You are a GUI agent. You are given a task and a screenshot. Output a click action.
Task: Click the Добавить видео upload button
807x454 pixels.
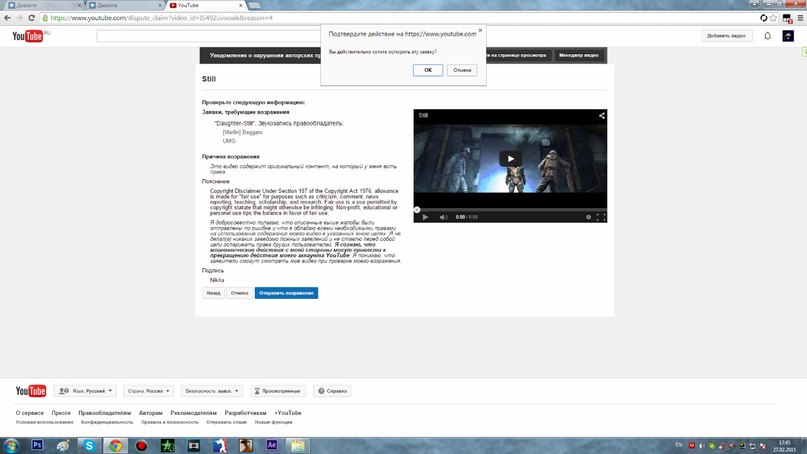pyautogui.click(x=726, y=36)
